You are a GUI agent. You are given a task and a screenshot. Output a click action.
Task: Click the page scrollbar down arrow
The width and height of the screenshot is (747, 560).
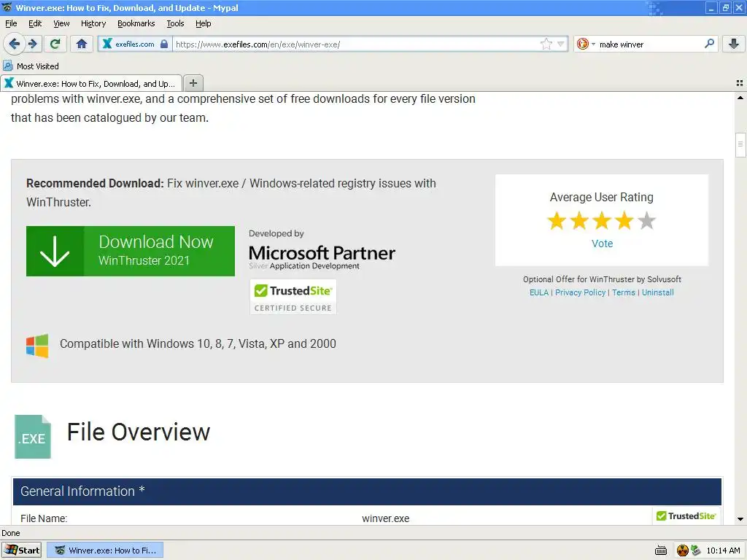point(740,519)
